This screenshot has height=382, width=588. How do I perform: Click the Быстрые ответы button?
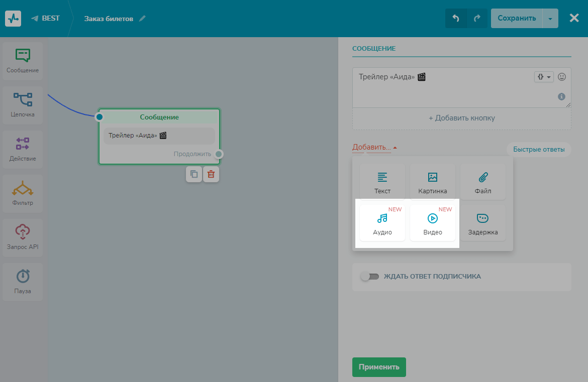pyautogui.click(x=539, y=150)
